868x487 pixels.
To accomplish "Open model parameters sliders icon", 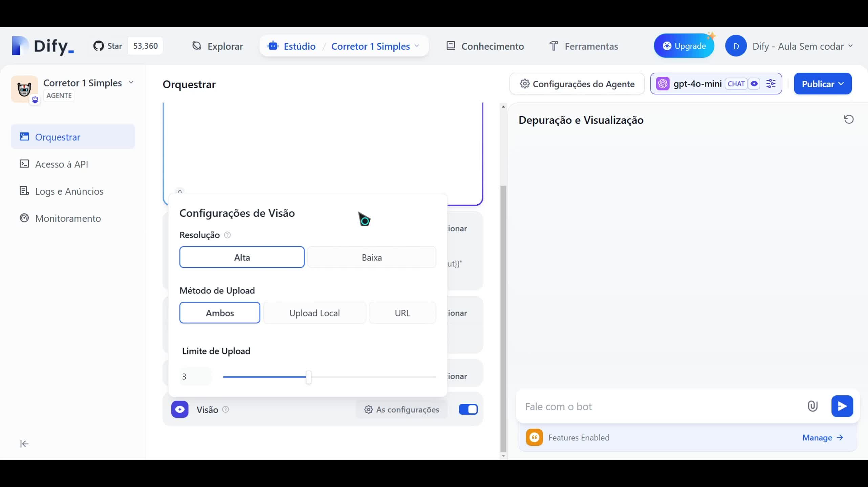I will (771, 84).
